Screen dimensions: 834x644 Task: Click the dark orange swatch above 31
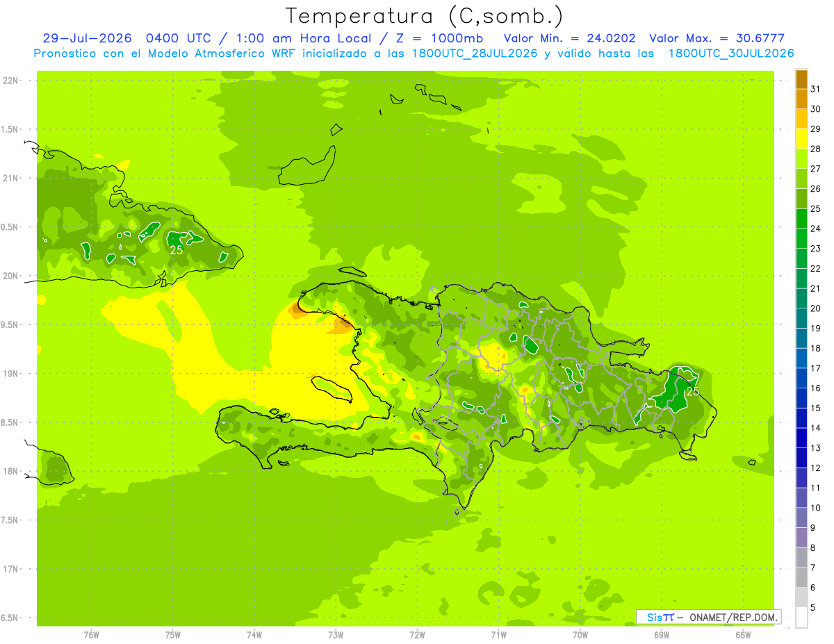point(801,79)
